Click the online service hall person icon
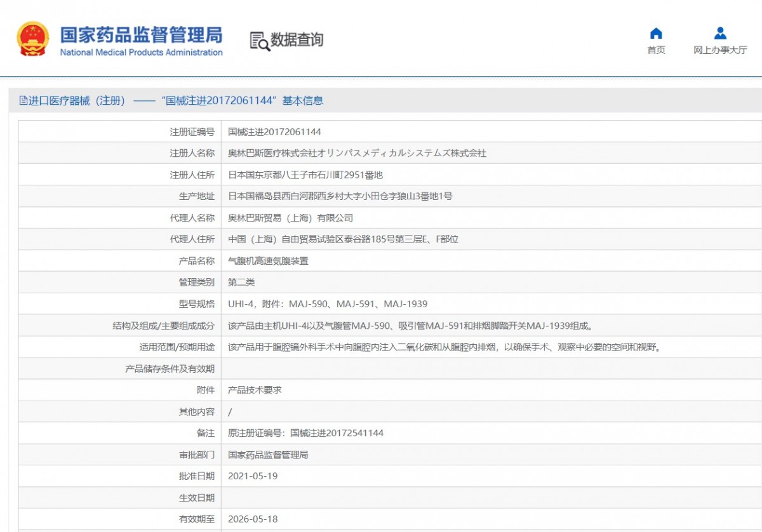The width and height of the screenshot is (762, 532). click(x=720, y=34)
